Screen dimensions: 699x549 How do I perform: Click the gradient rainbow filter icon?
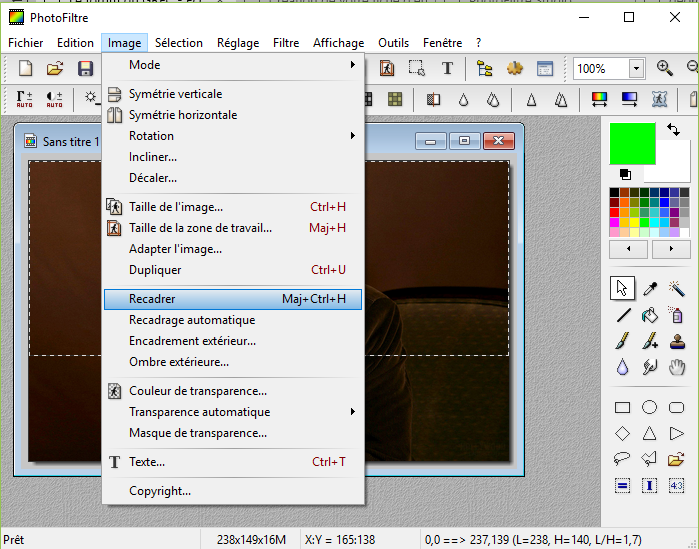[599, 98]
